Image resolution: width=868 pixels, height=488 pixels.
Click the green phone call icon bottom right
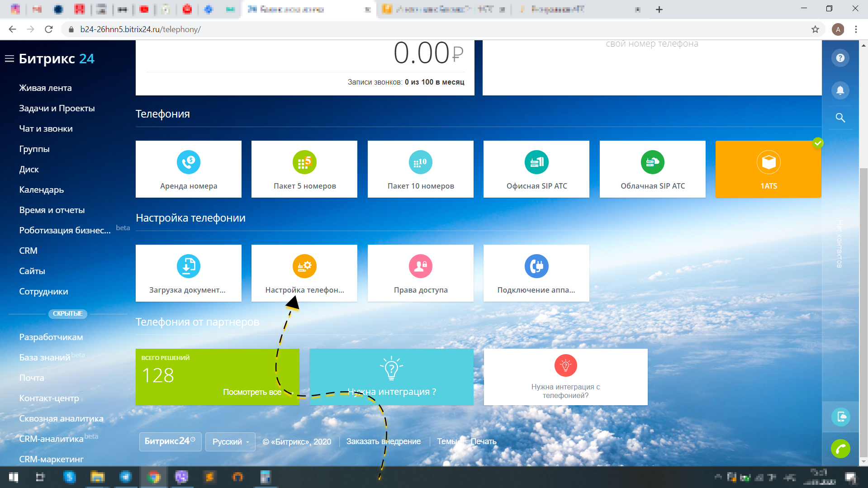click(840, 449)
